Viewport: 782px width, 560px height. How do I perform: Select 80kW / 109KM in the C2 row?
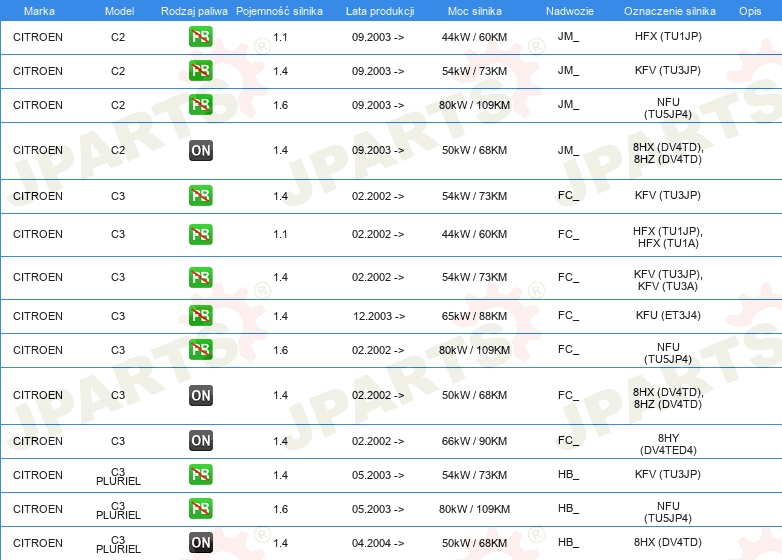coord(474,105)
